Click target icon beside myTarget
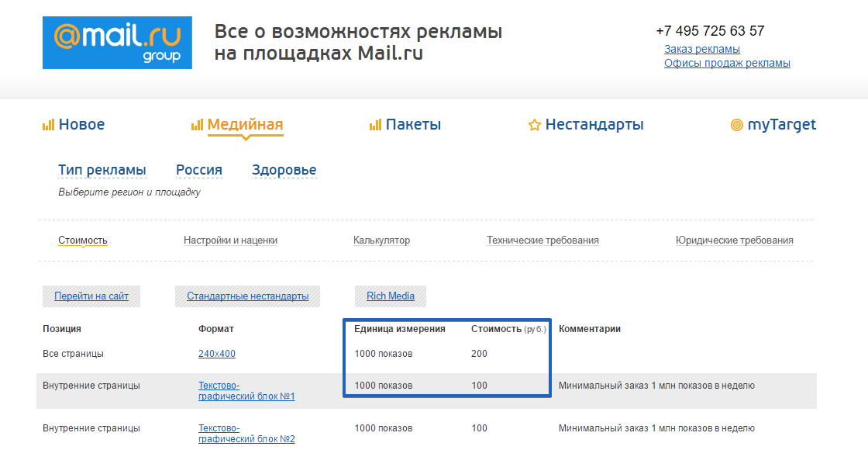The image size is (868, 450). (x=736, y=125)
